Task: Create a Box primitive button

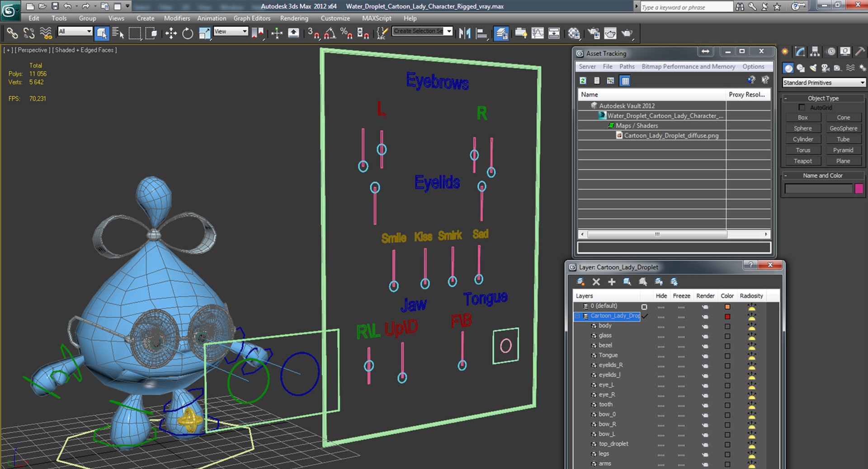Action: point(802,117)
